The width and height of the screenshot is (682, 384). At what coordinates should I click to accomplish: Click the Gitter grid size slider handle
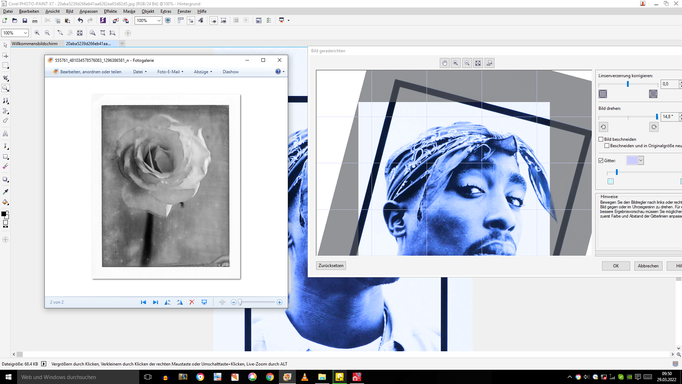617,173
